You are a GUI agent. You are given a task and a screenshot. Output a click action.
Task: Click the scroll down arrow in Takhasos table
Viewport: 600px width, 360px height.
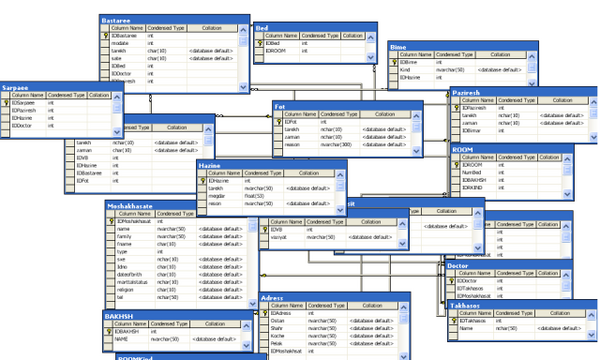tap(591, 335)
